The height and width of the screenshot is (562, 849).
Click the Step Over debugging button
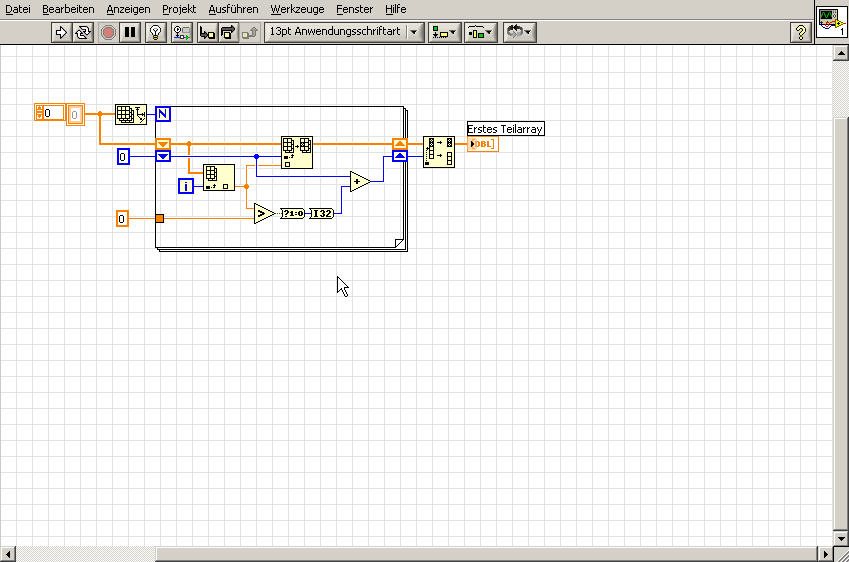click(x=228, y=32)
